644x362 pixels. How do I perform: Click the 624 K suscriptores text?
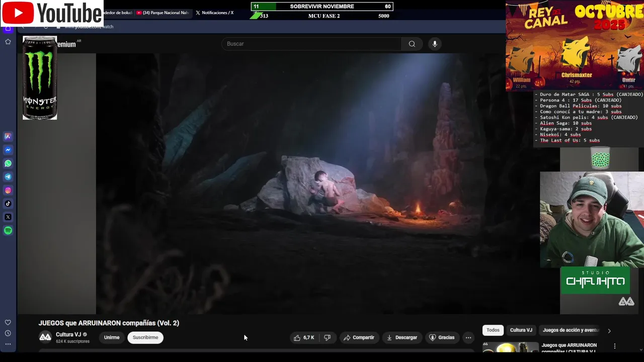pyautogui.click(x=72, y=341)
